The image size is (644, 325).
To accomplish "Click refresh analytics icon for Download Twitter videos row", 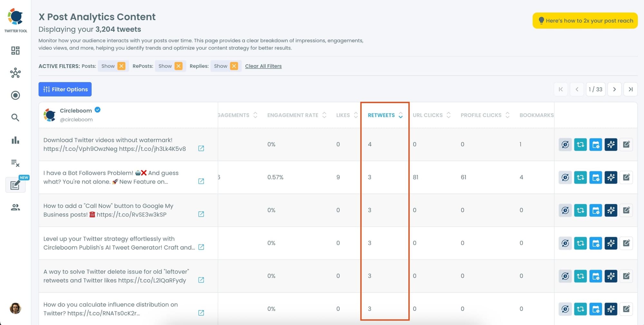I will pyautogui.click(x=565, y=144).
